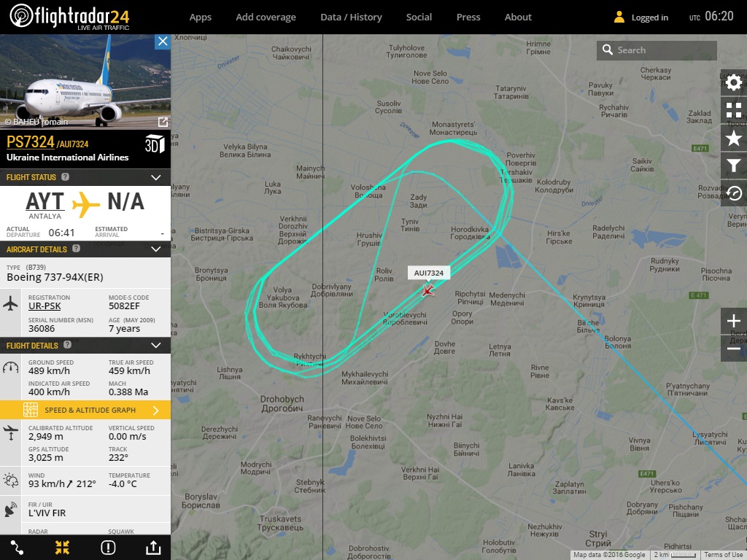The width and height of the screenshot is (747, 560).
Task: Click the Search input field
Action: (657, 50)
